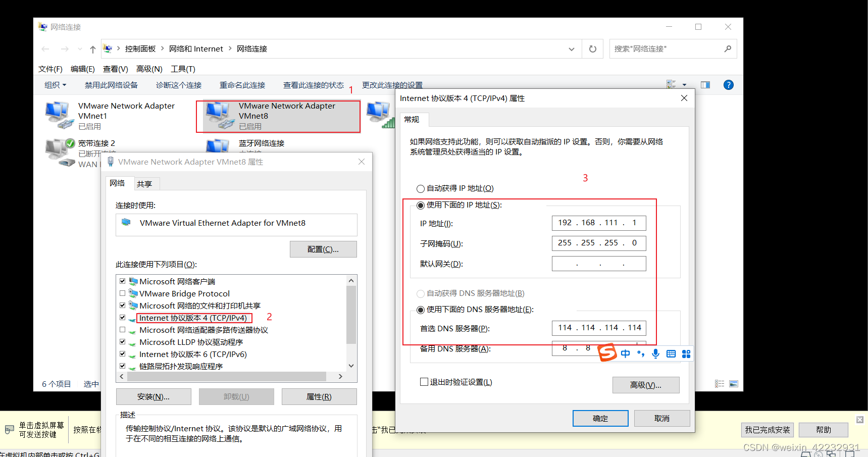Select VMware Network Adapter VMnet8 icon
This screenshot has height=457, width=868.
pos(220,115)
